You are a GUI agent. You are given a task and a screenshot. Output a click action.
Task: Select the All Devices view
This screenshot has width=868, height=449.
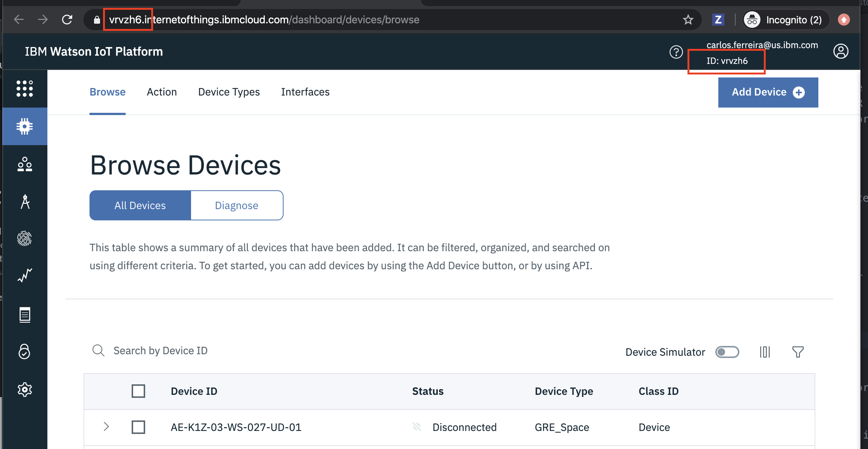pyautogui.click(x=140, y=205)
